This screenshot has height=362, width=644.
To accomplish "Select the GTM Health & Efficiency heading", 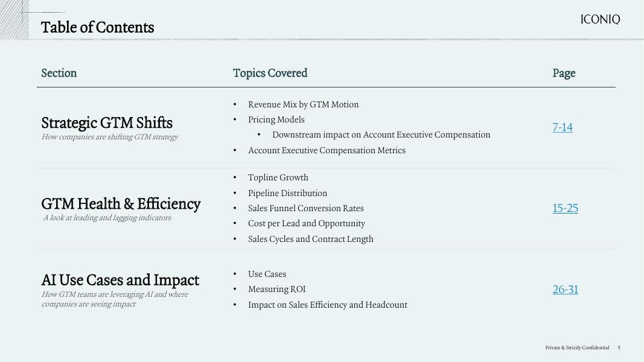I will [121, 204].
